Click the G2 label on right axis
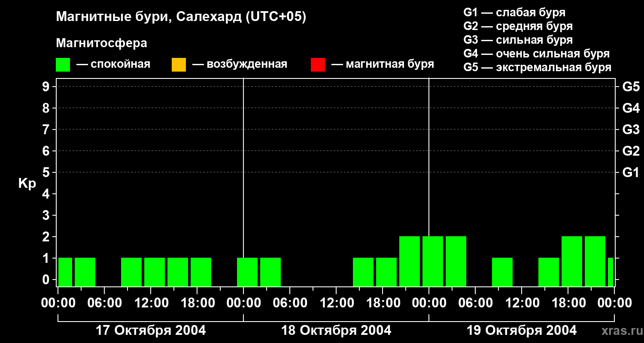 coord(631,151)
